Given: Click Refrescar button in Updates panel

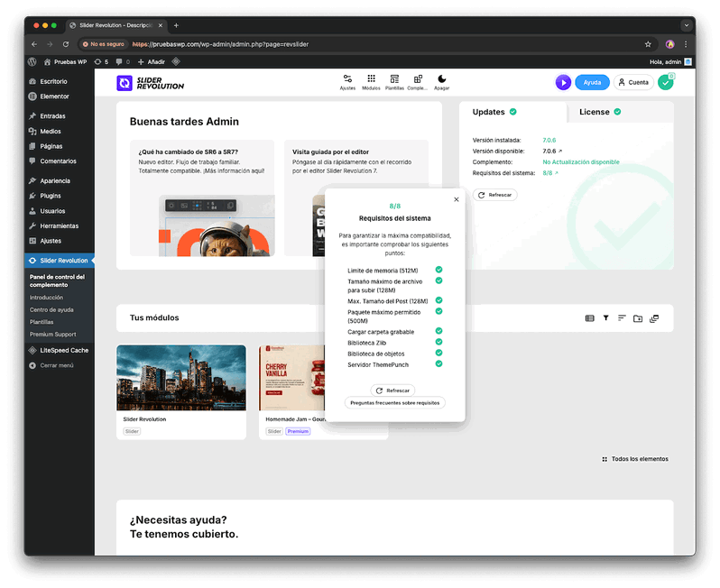Looking at the screenshot, I should pyautogui.click(x=495, y=195).
